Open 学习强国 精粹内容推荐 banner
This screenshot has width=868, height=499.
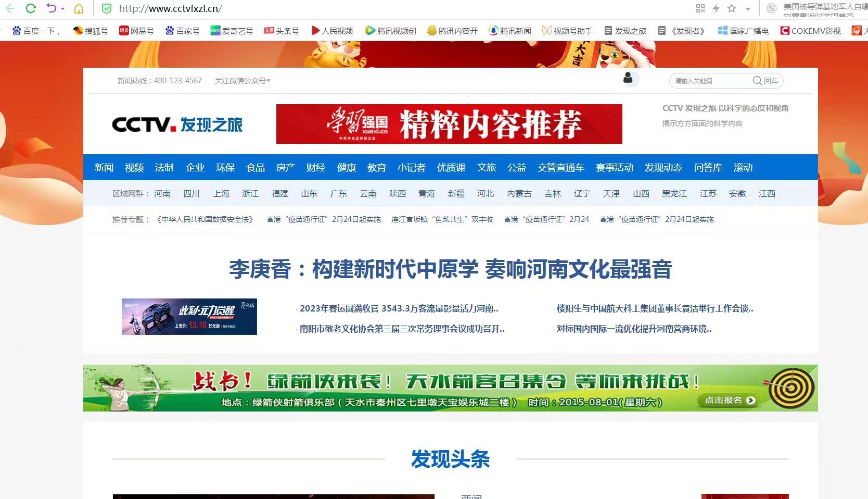coord(449,124)
